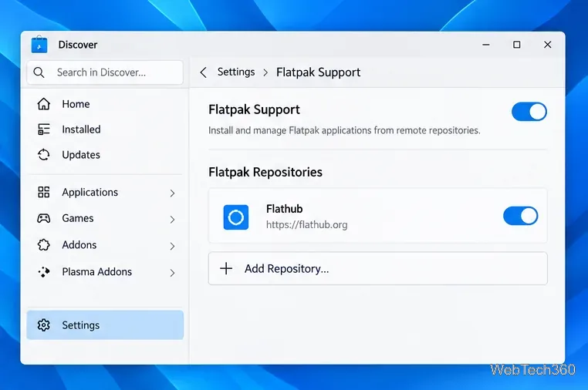Open the Home page label
This screenshot has width=588, height=390.
[x=76, y=104]
